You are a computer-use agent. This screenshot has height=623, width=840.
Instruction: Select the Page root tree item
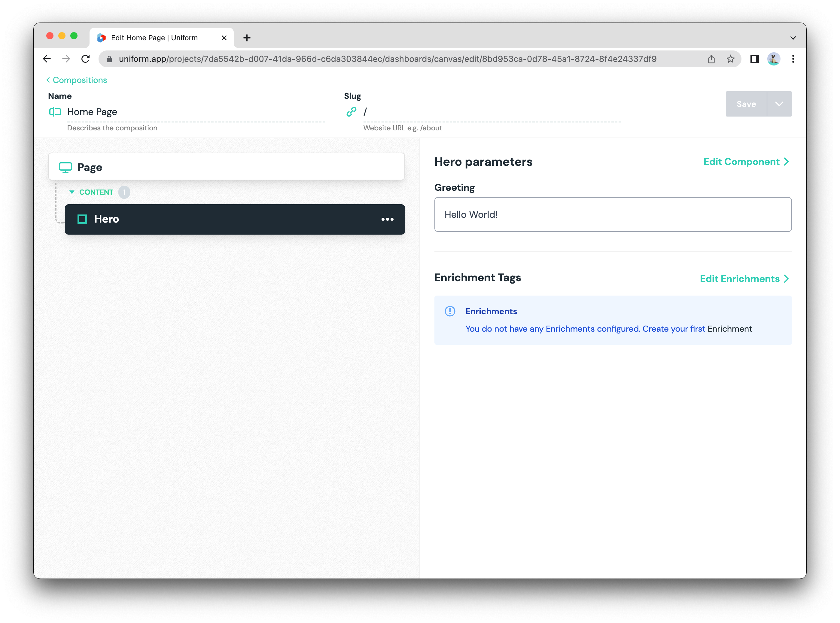(226, 167)
